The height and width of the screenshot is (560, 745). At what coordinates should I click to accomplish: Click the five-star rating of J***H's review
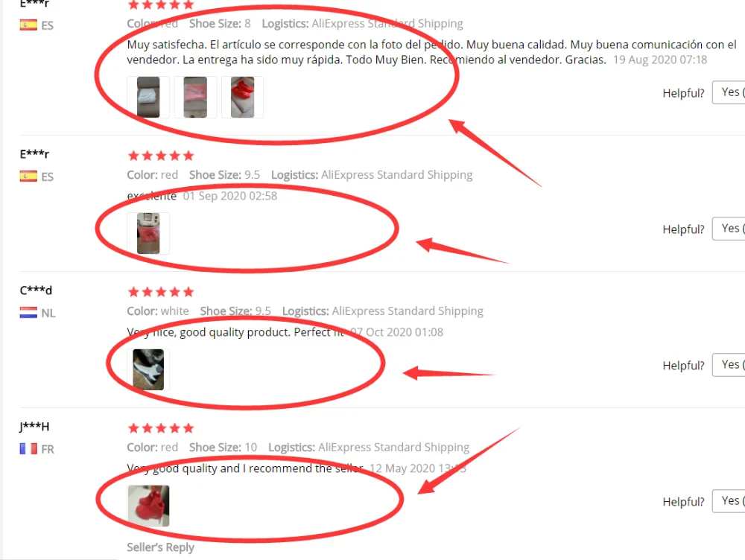coord(161,428)
